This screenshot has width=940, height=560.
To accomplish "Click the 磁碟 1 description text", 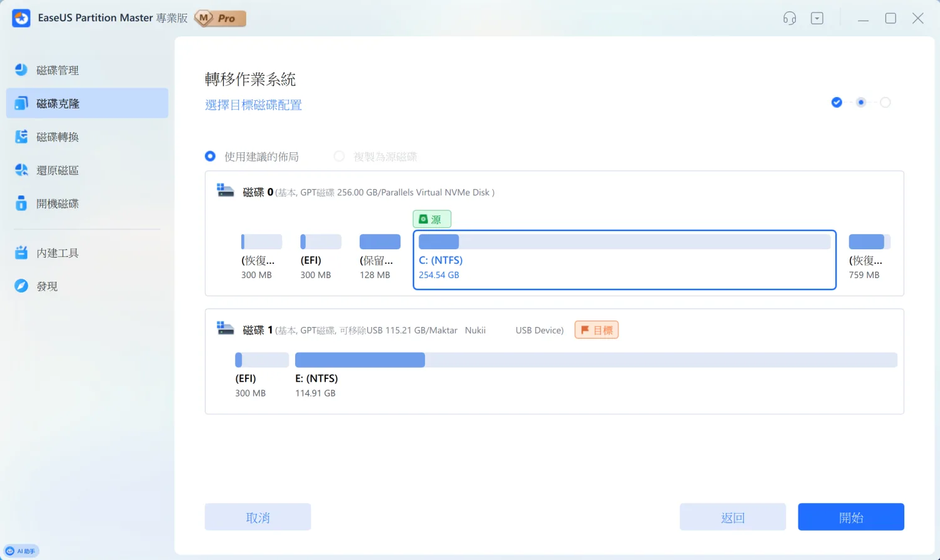I will (x=419, y=330).
